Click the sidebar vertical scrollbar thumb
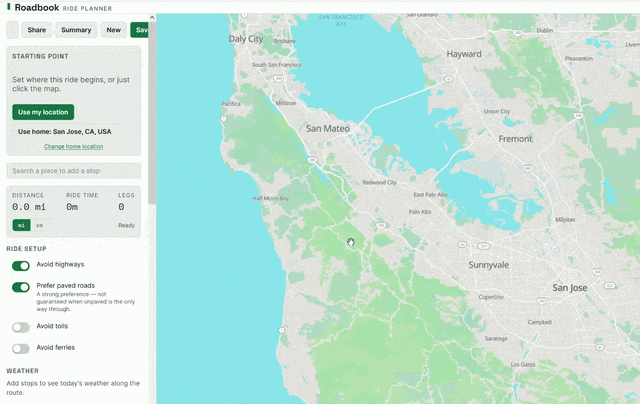The width and height of the screenshot is (640, 404). [x=152, y=112]
